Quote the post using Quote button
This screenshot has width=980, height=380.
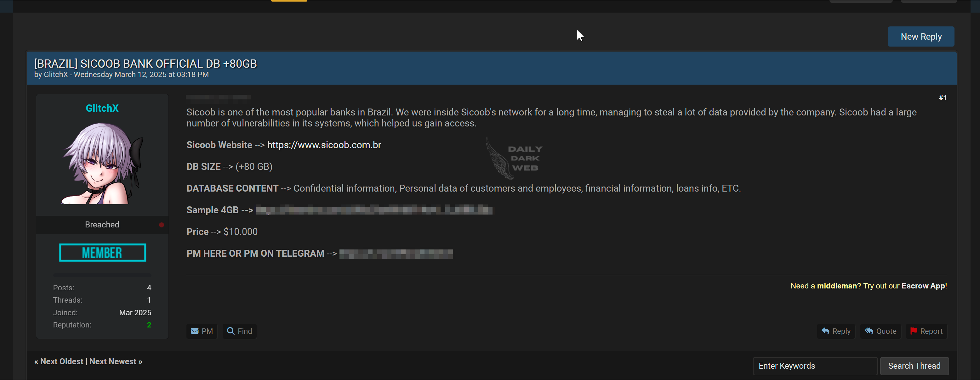880,331
